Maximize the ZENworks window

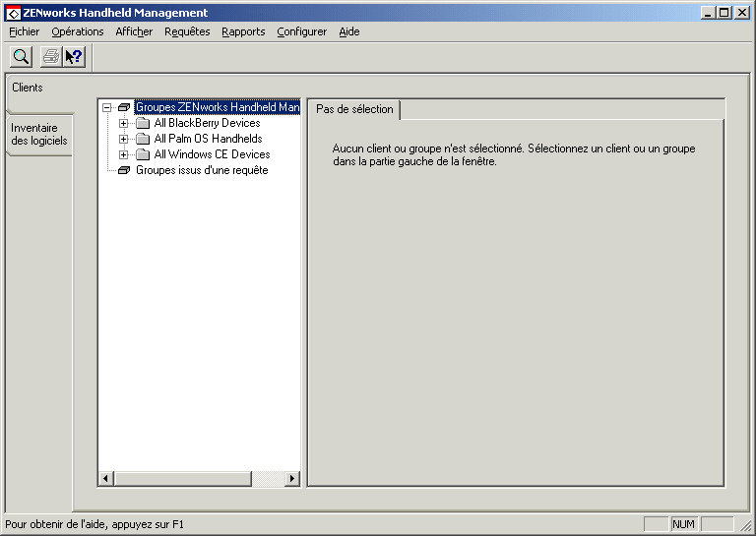tap(724, 13)
